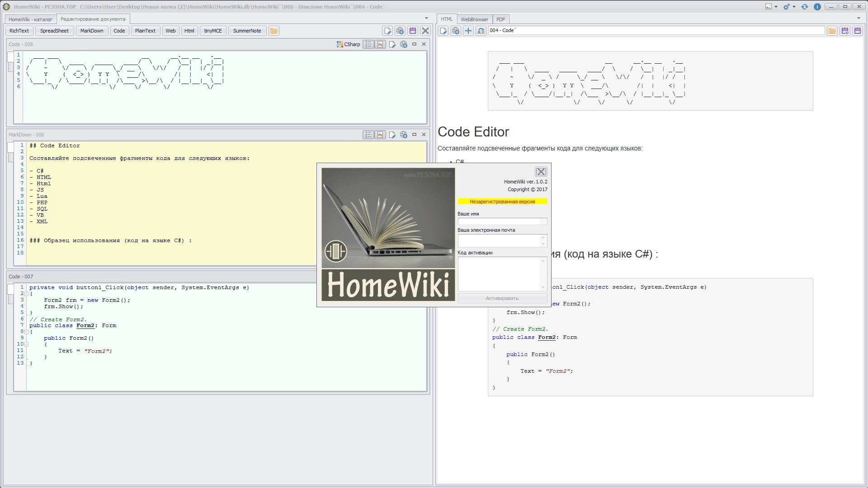
Task: Close the HomeWiki about dialog
Action: [x=541, y=172]
